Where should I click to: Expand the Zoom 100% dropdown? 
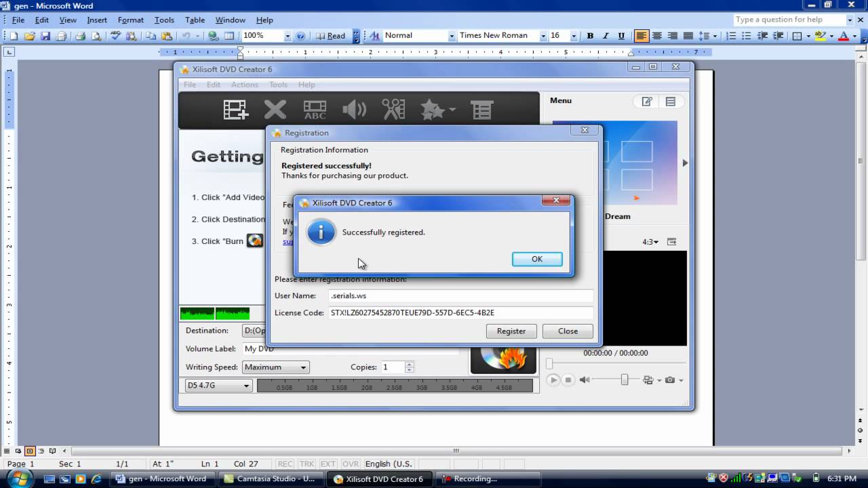[x=288, y=36]
